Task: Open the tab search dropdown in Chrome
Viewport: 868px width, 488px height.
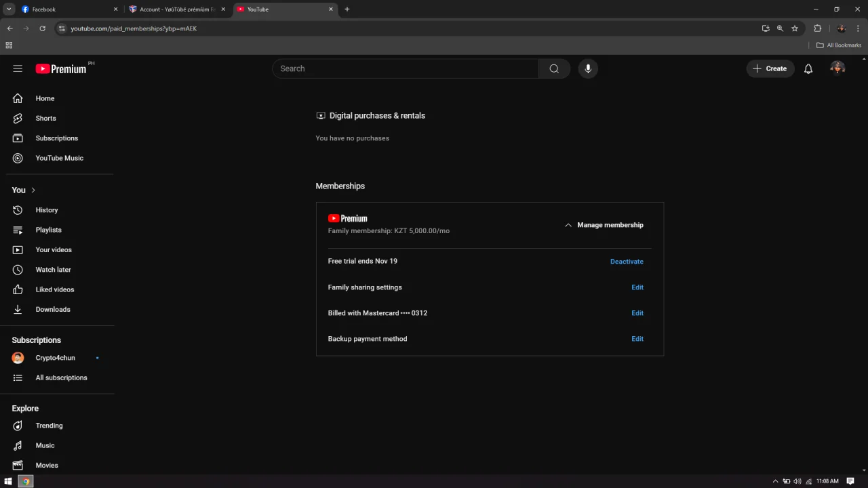Action: coord(9,9)
